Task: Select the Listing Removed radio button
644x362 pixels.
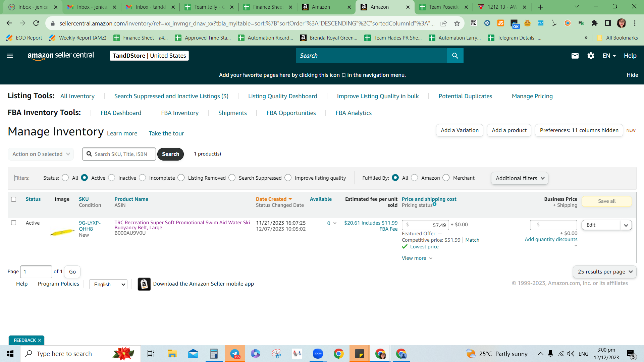Action: point(181,178)
